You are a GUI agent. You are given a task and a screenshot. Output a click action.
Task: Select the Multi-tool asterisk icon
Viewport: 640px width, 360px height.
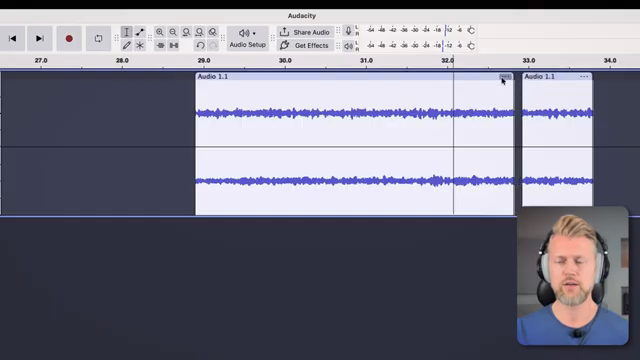140,45
